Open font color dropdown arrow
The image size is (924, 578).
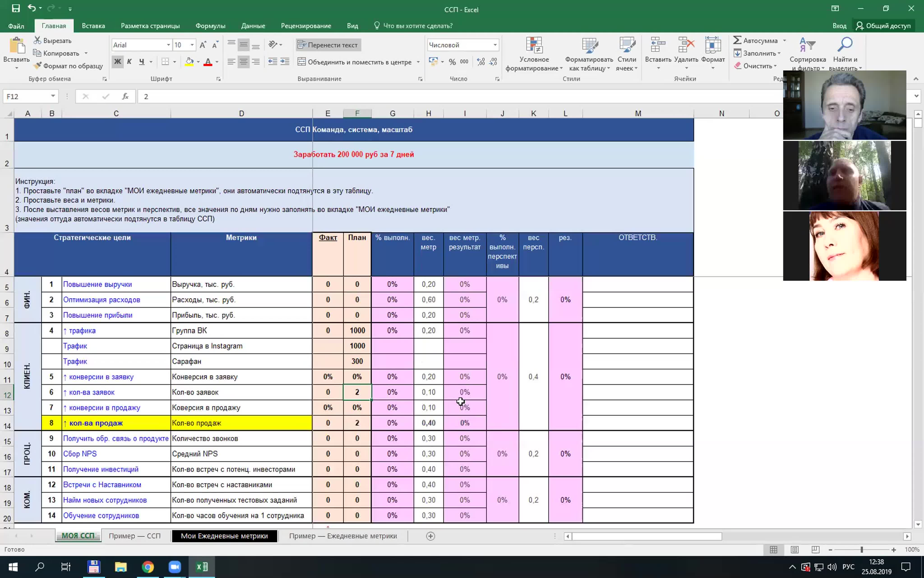[217, 62]
